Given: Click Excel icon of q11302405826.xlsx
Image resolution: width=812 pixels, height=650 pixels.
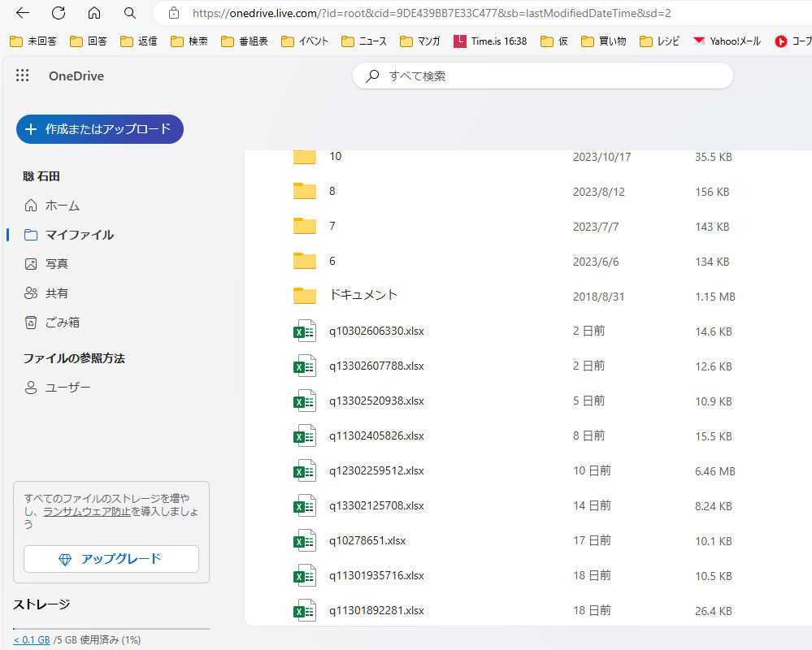Looking at the screenshot, I should click(x=305, y=435).
